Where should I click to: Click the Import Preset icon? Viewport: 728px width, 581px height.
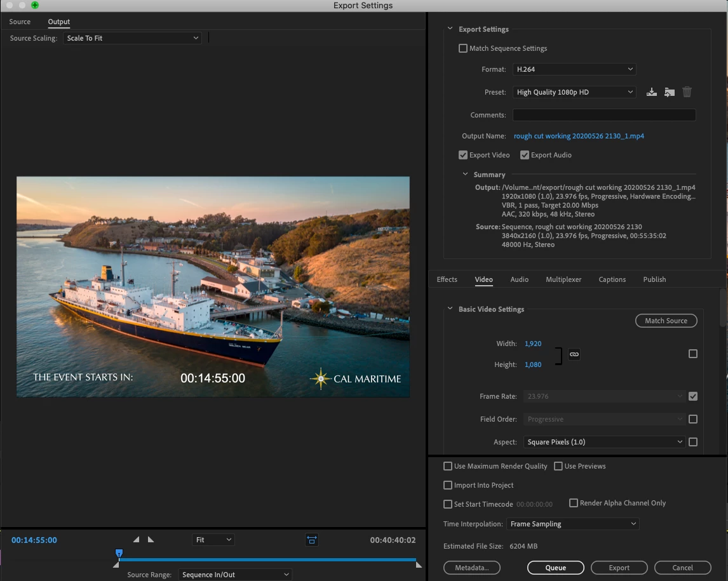tap(669, 92)
